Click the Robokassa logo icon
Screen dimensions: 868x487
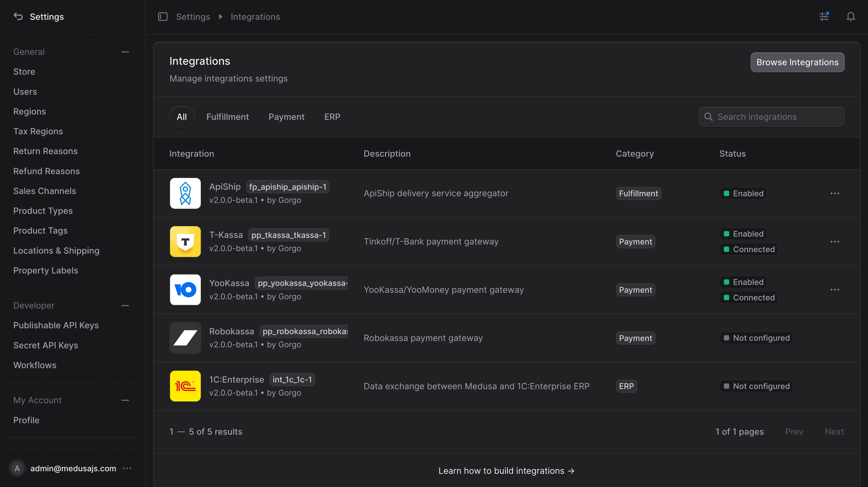pos(185,338)
